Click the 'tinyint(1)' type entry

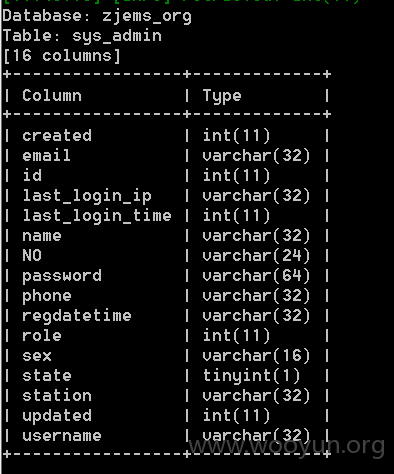pos(252,376)
